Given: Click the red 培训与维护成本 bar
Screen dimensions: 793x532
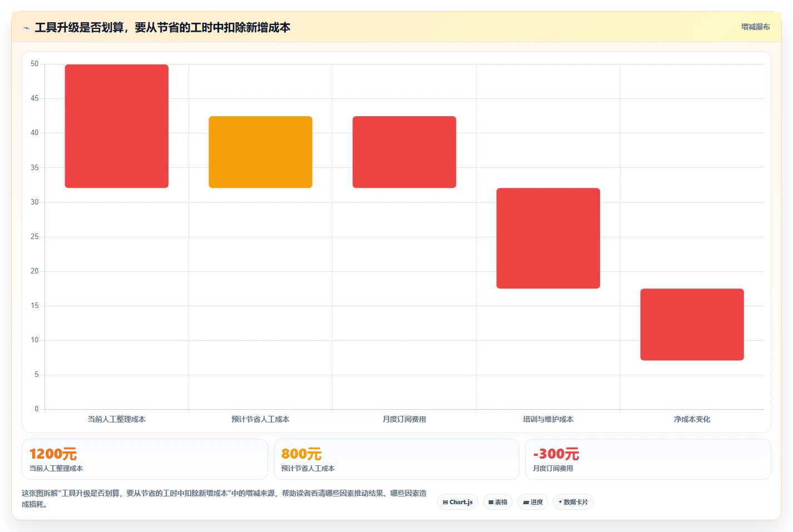Looking at the screenshot, I should coord(548,238).
